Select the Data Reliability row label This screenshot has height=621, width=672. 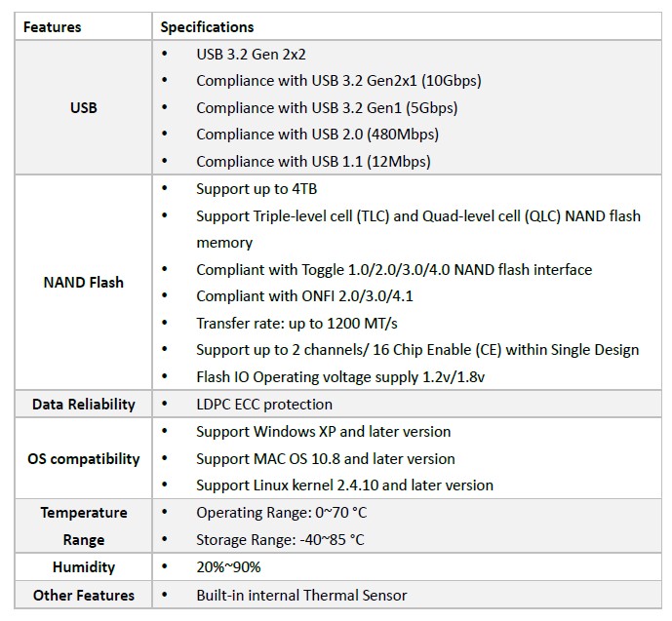pos(84,404)
